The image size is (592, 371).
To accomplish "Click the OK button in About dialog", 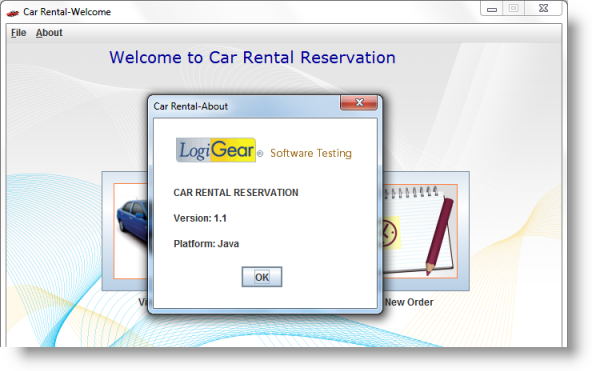I will click(262, 277).
